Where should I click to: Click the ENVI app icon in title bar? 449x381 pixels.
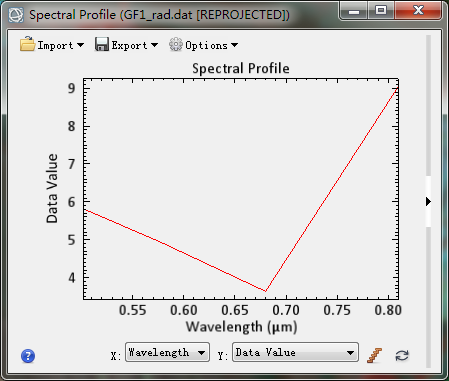pyautogui.click(x=16, y=15)
